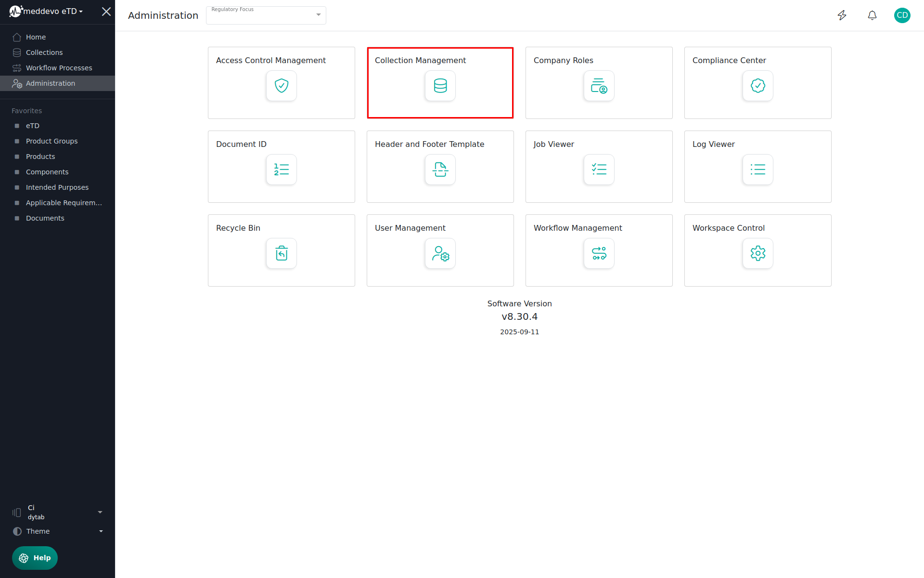Expand the Theme selector in sidebar

click(x=58, y=531)
